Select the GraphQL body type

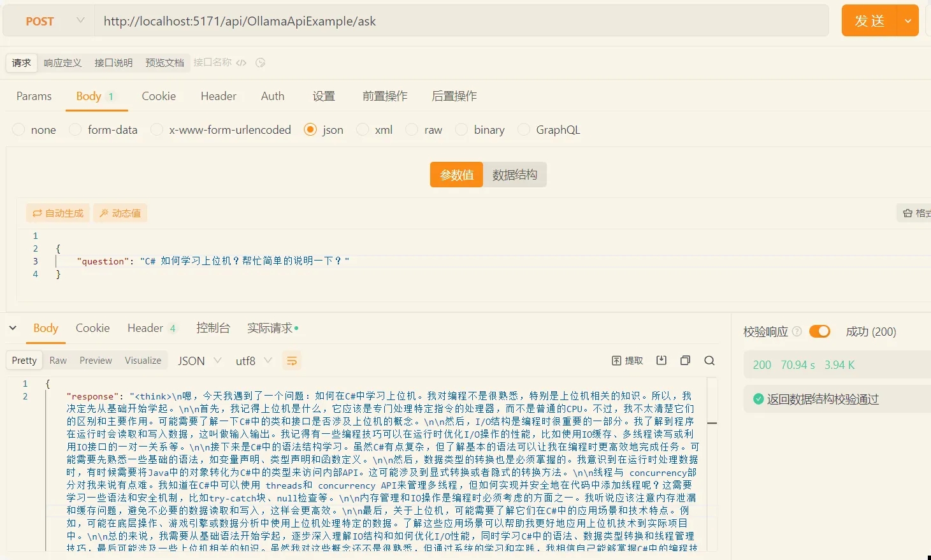click(549, 130)
